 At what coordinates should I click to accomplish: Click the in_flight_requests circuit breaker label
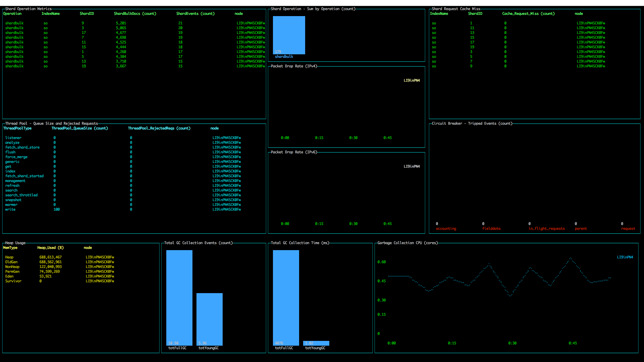pyautogui.click(x=546, y=229)
